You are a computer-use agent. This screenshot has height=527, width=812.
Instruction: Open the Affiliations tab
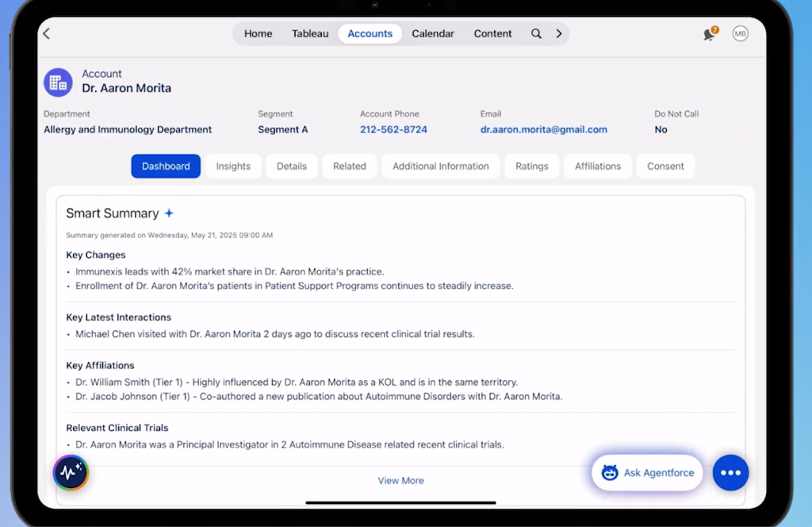point(598,166)
